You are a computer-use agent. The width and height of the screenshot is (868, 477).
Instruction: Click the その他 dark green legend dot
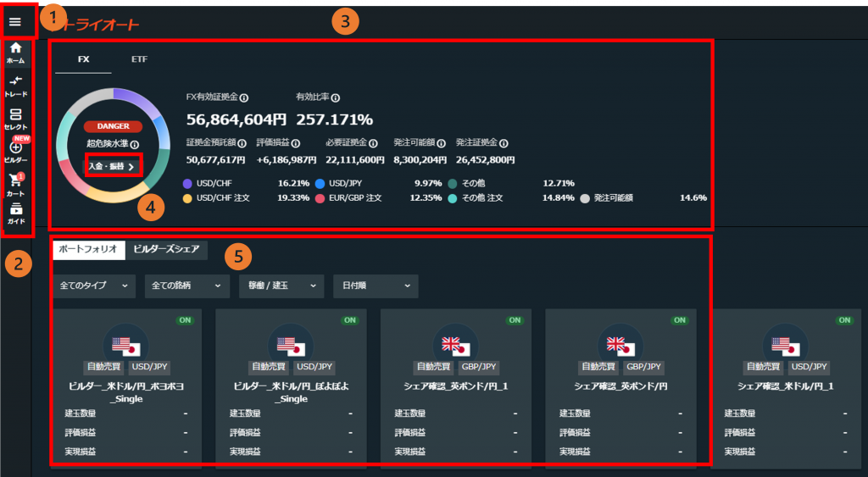pos(453,184)
